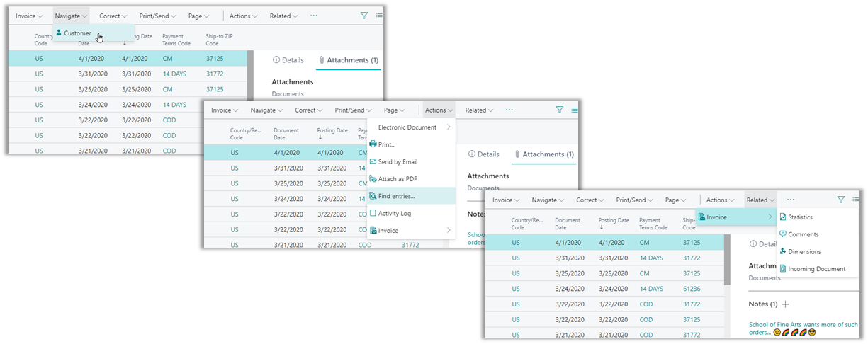This screenshot has width=868, height=344.
Task: Expand the Invoice submenu arrow below Activity Log
Action: click(448, 231)
